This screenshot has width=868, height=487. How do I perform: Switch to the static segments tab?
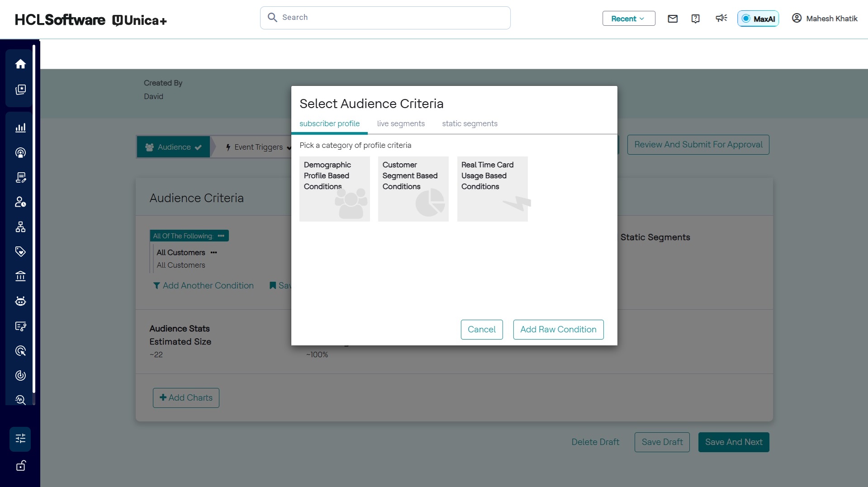click(470, 123)
